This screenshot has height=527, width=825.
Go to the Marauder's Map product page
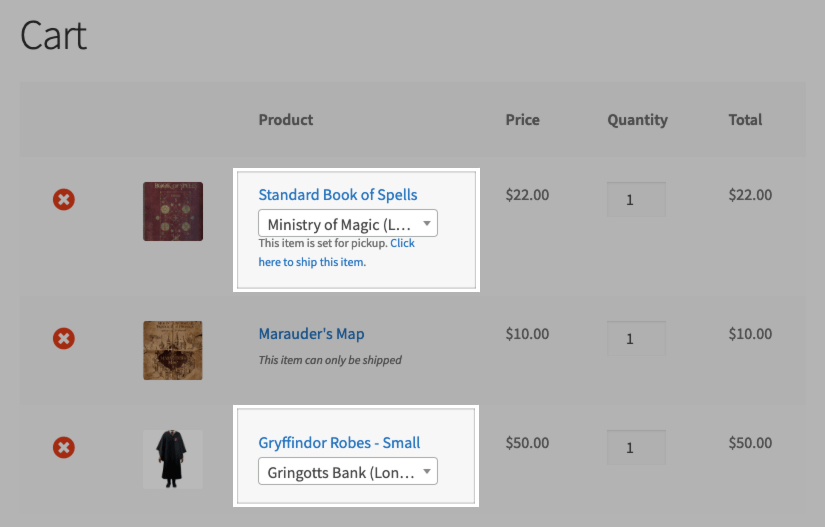[x=311, y=334]
